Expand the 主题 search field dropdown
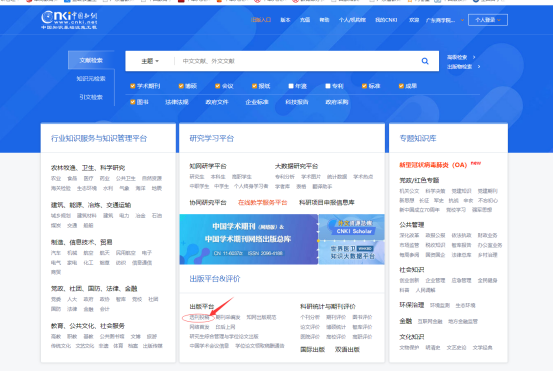The height and width of the screenshot is (372, 554). (x=150, y=61)
